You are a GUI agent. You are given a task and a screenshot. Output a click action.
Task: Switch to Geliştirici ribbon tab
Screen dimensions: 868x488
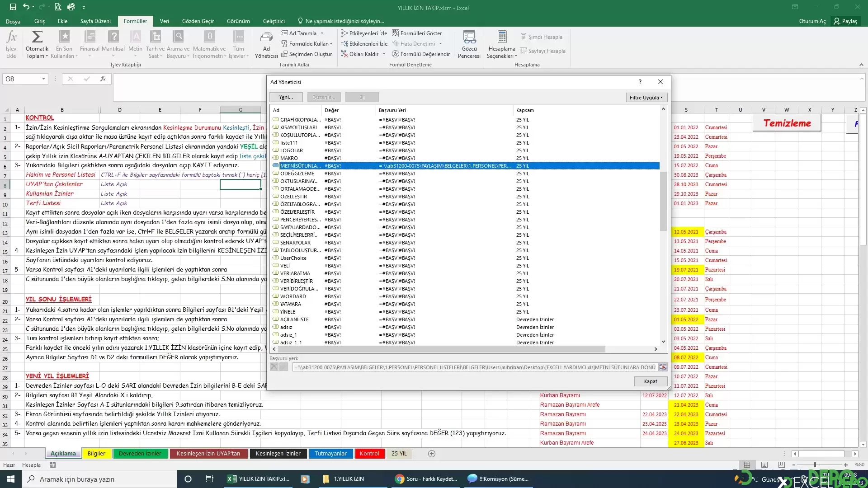point(274,21)
